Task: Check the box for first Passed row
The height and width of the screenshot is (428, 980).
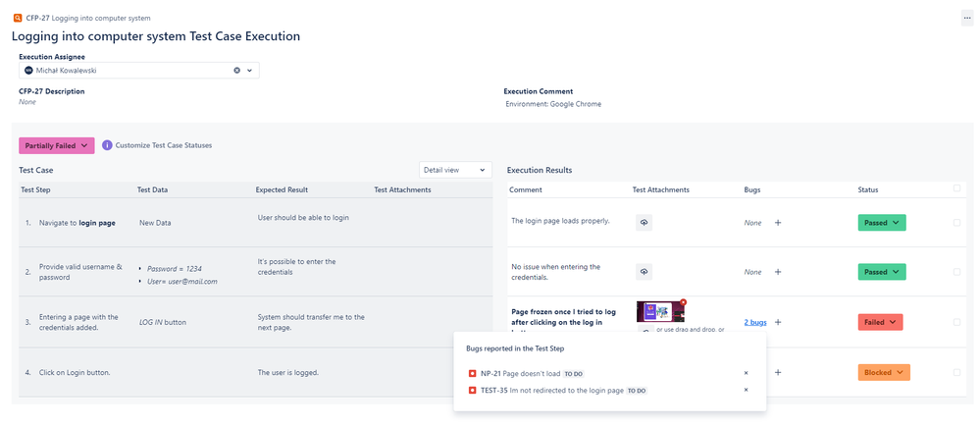Action: [956, 222]
